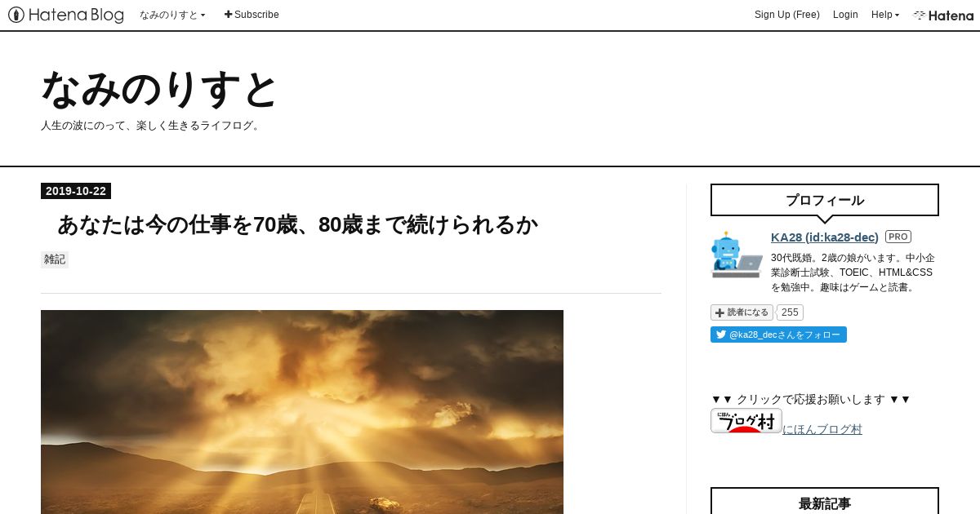Click the クリックで応援お願いします text

811,399
